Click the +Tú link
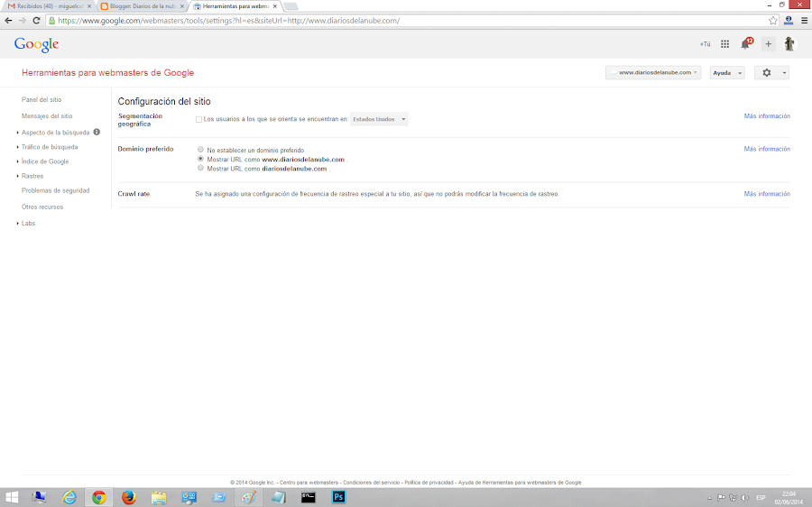812x507 pixels. click(705, 44)
